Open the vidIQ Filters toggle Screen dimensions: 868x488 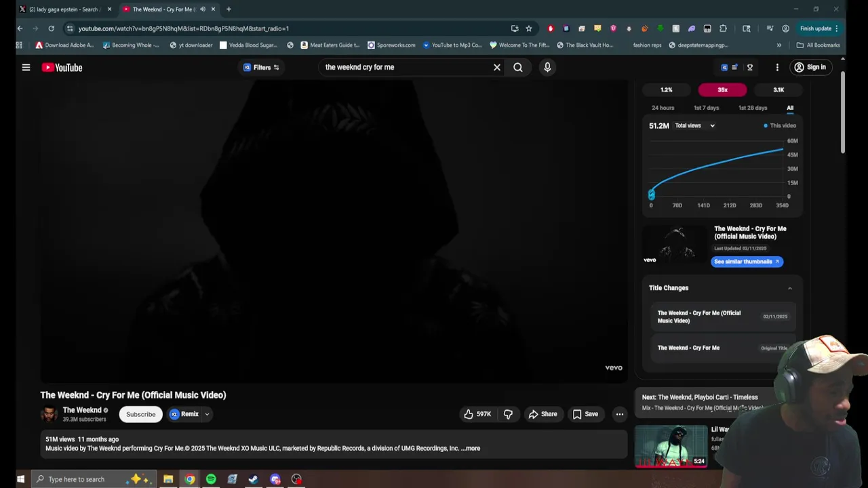261,67
